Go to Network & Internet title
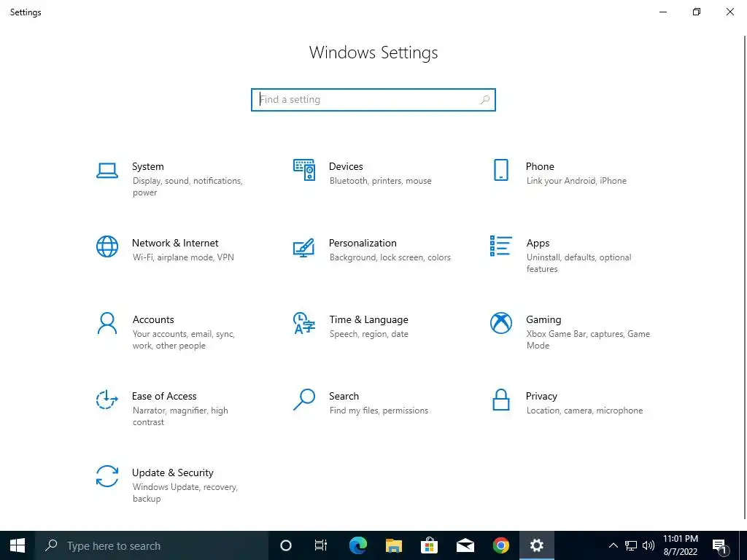The image size is (747, 560). [x=175, y=243]
